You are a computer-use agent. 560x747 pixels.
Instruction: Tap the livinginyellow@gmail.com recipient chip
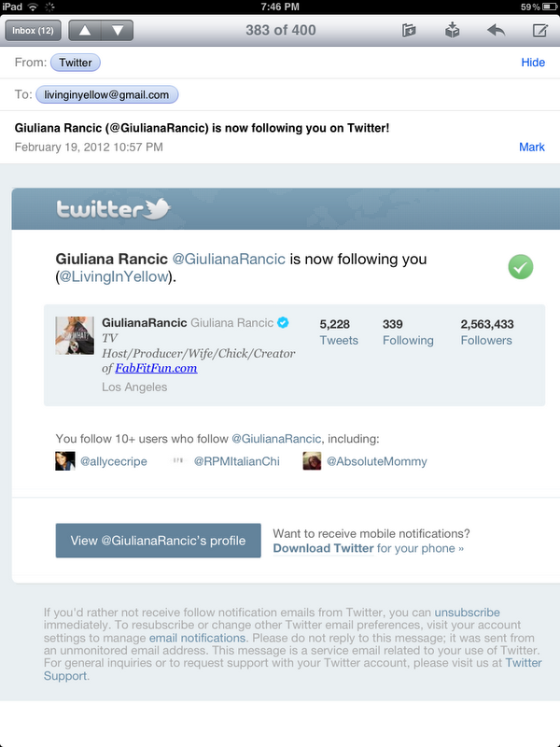[x=106, y=94]
